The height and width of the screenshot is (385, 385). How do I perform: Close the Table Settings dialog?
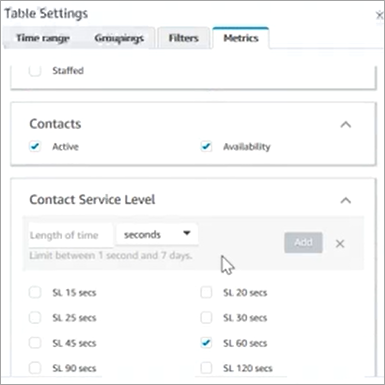pyautogui.click(x=379, y=15)
